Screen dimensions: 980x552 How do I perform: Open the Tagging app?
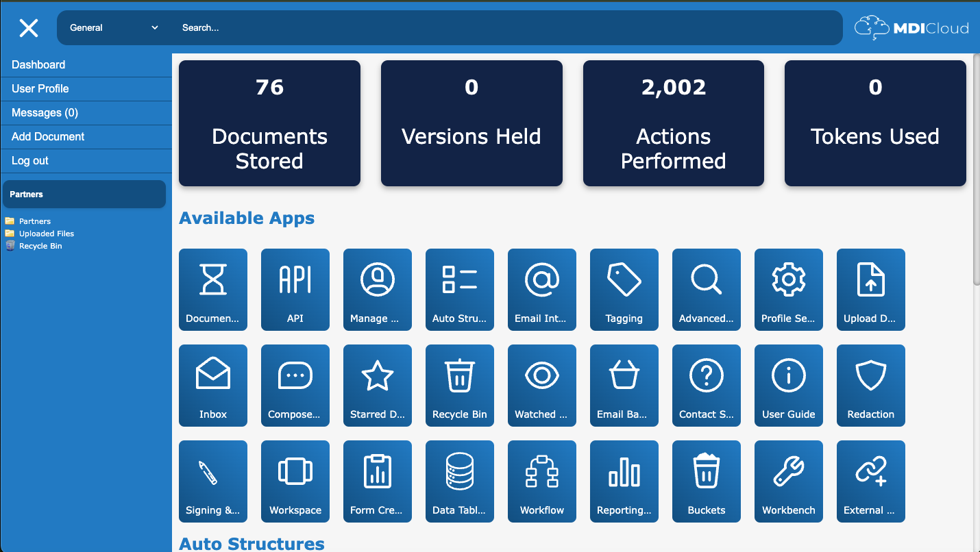pos(624,289)
